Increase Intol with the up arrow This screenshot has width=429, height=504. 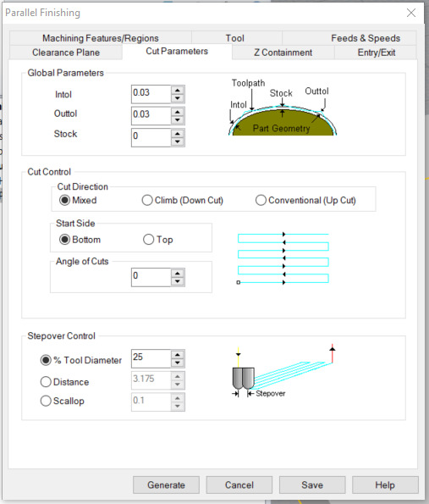point(178,90)
